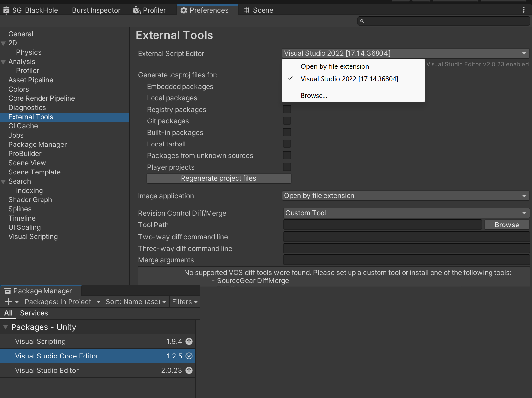Viewport: 532px width, 398px height.
Task: Open Physics under 2D preferences
Action: [x=65, y=52]
